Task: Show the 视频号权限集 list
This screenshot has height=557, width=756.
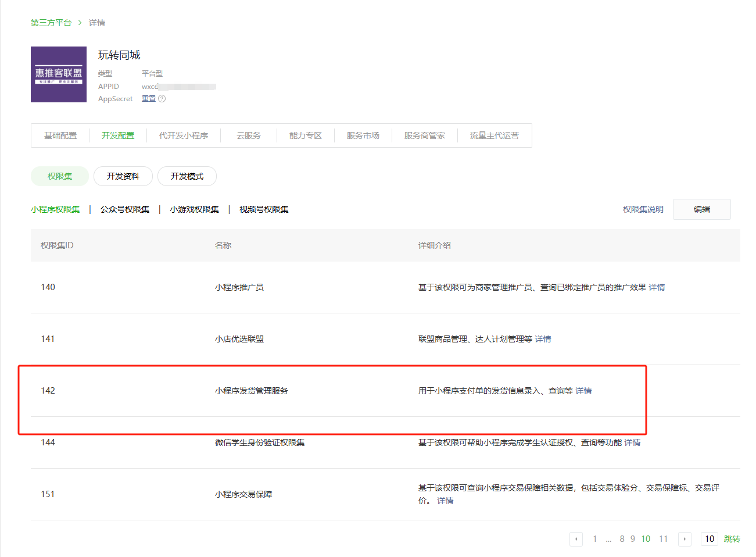Action: 264,209
